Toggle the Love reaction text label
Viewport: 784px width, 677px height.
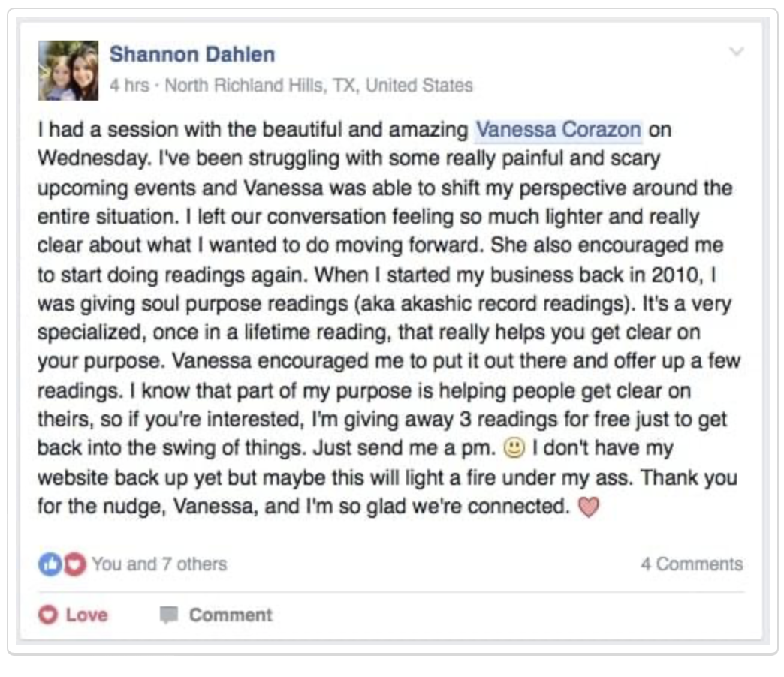pos(86,615)
